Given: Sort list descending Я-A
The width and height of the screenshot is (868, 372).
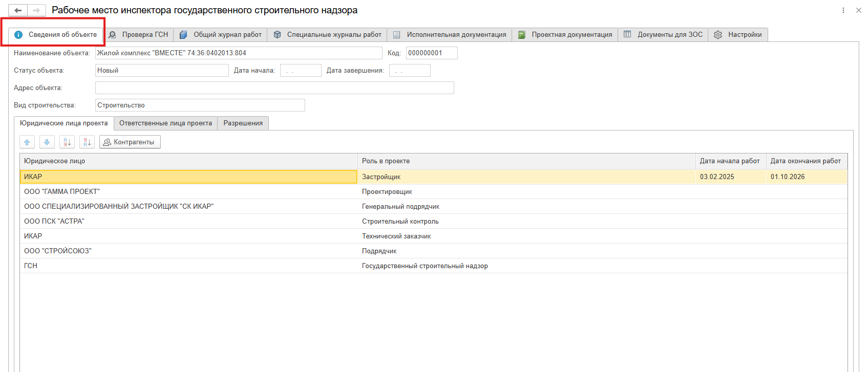Looking at the screenshot, I should click(87, 142).
